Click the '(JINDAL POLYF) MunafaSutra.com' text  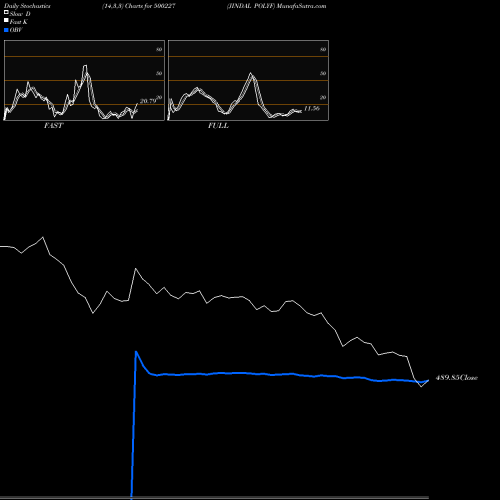276,6
